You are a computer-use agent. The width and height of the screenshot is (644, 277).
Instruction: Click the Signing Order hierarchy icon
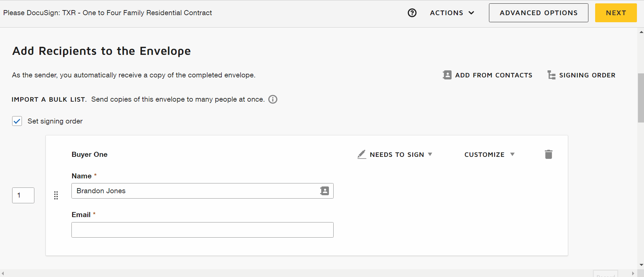pos(551,75)
